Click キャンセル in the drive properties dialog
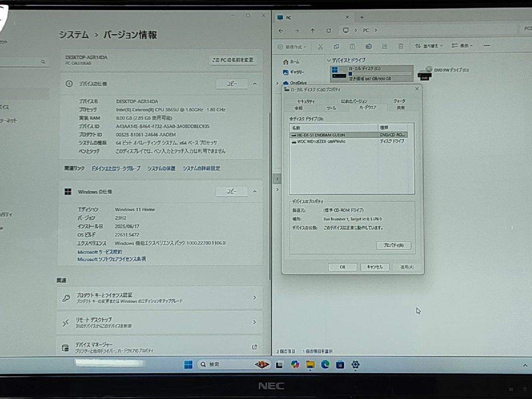 click(x=375, y=267)
